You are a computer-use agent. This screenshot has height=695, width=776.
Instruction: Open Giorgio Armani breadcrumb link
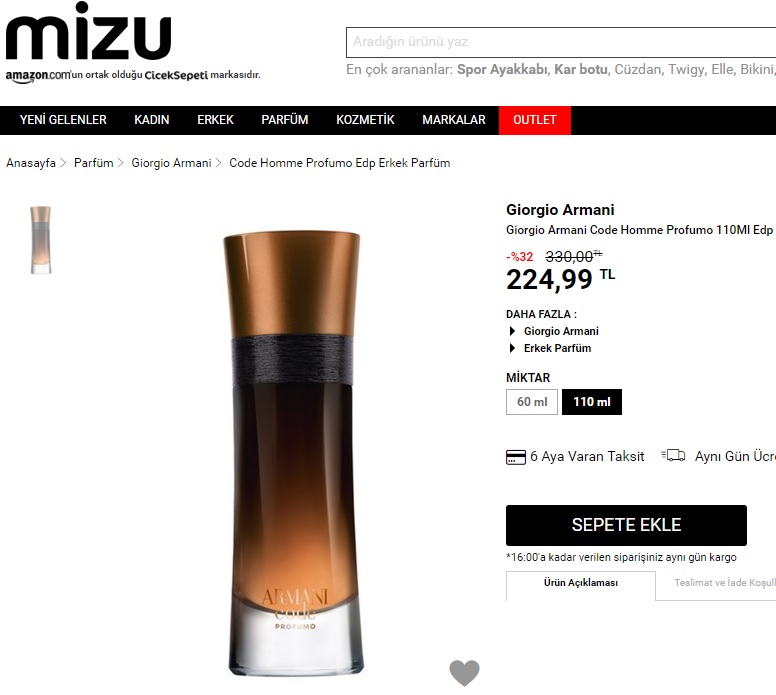171,163
